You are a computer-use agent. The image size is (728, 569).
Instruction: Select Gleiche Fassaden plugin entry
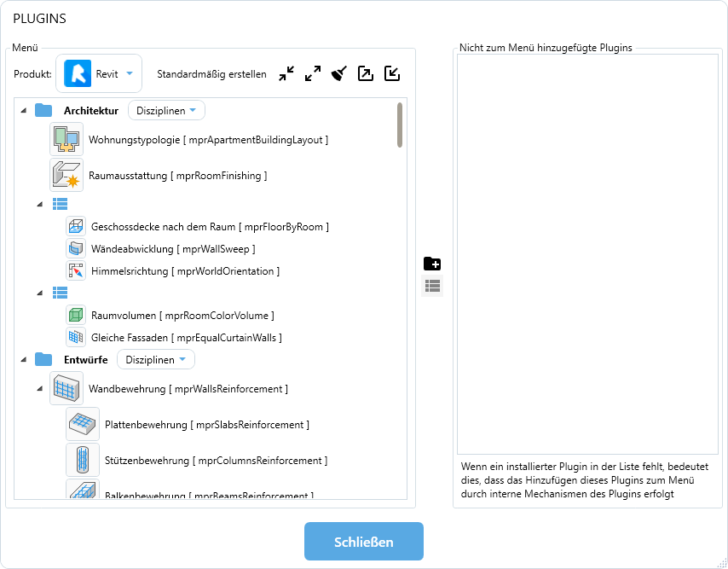[x=186, y=338]
